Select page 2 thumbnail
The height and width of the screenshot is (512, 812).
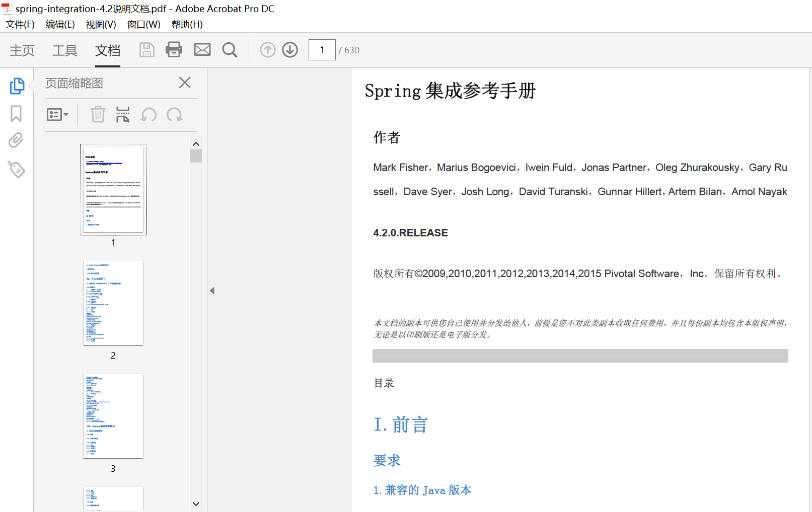click(x=113, y=303)
